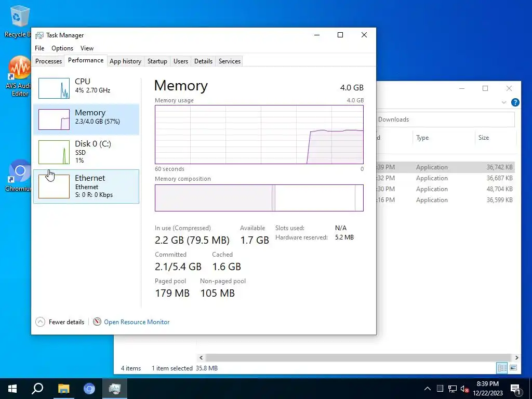Collapse Task Manager with Fewer details
Viewport: 532px width, 399px height.
60,322
